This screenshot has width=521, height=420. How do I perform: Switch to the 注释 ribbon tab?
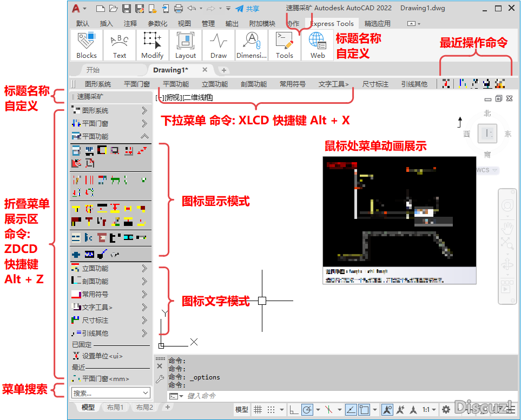pyautogui.click(x=130, y=24)
